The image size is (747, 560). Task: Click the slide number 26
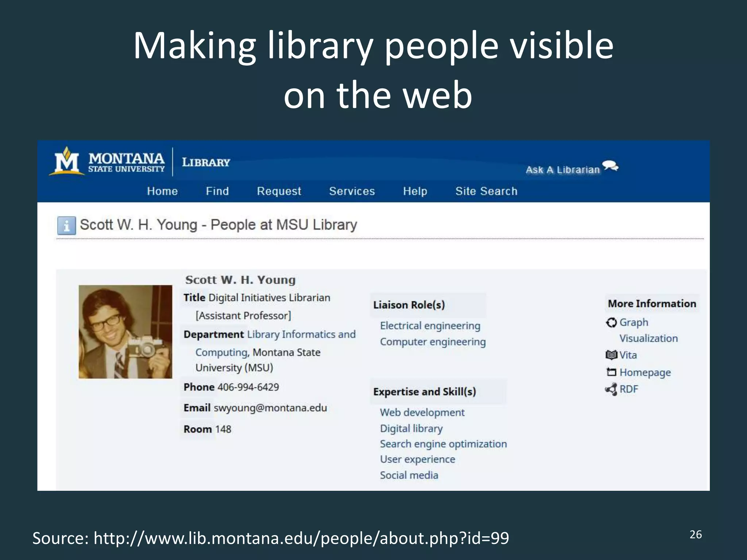click(x=696, y=534)
